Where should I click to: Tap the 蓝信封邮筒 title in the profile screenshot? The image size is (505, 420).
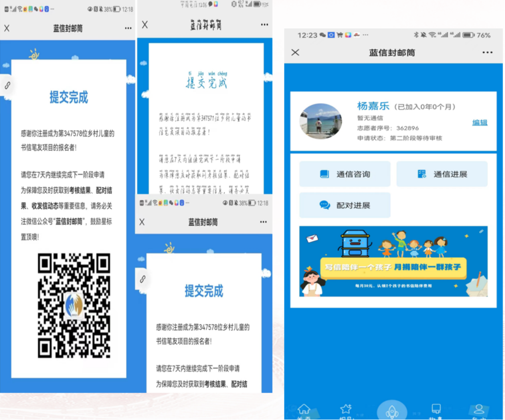[392, 52]
